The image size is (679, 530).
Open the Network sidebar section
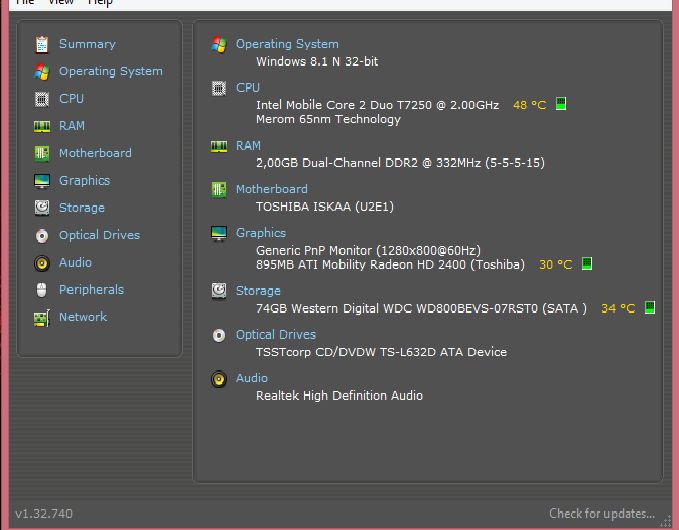pyautogui.click(x=83, y=317)
